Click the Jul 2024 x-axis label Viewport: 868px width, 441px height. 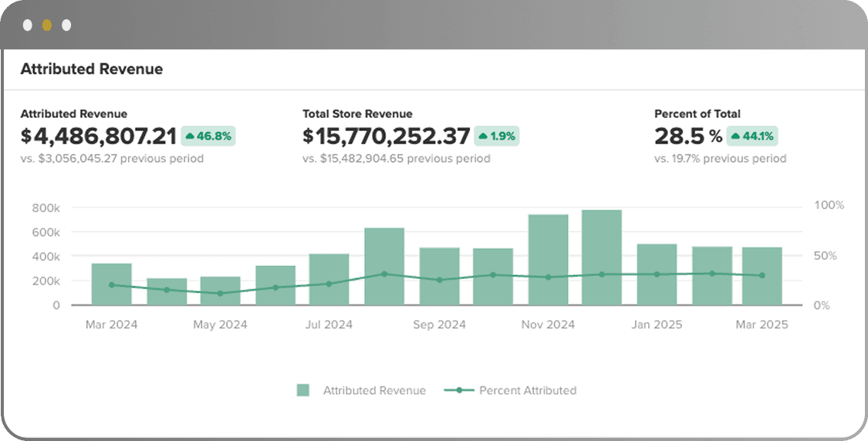click(x=329, y=325)
